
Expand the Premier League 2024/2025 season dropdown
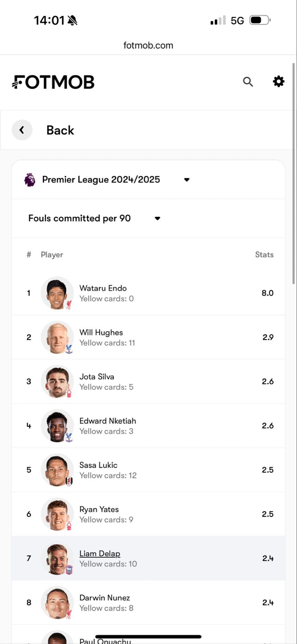[x=186, y=180]
